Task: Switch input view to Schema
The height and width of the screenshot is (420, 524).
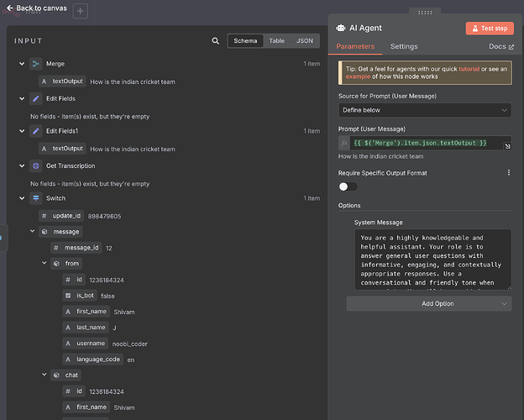Action: [245, 41]
